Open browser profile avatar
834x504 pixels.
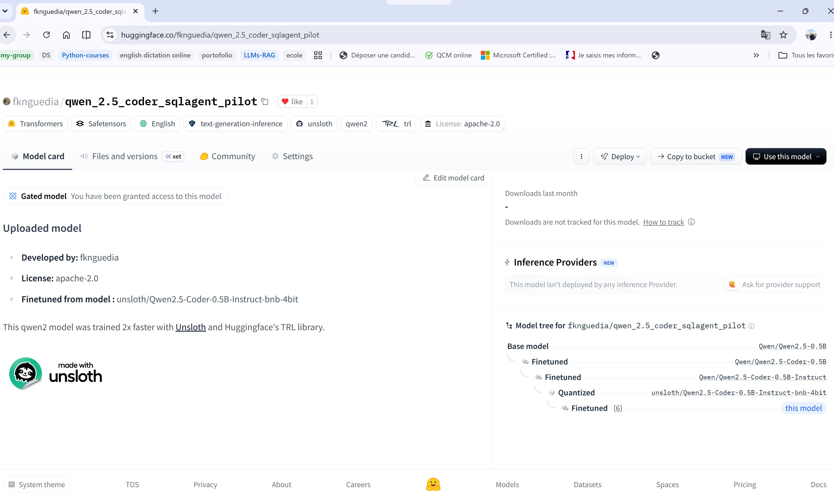coord(811,35)
